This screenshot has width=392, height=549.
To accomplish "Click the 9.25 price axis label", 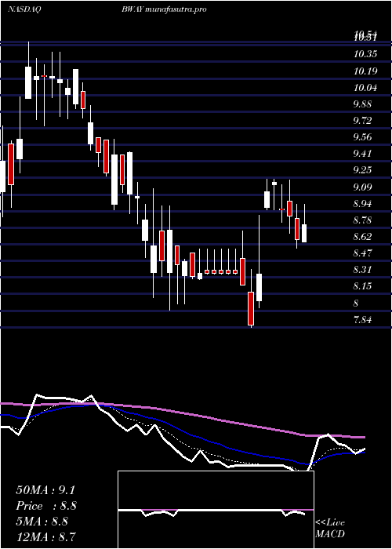I will (x=362, y=170).
